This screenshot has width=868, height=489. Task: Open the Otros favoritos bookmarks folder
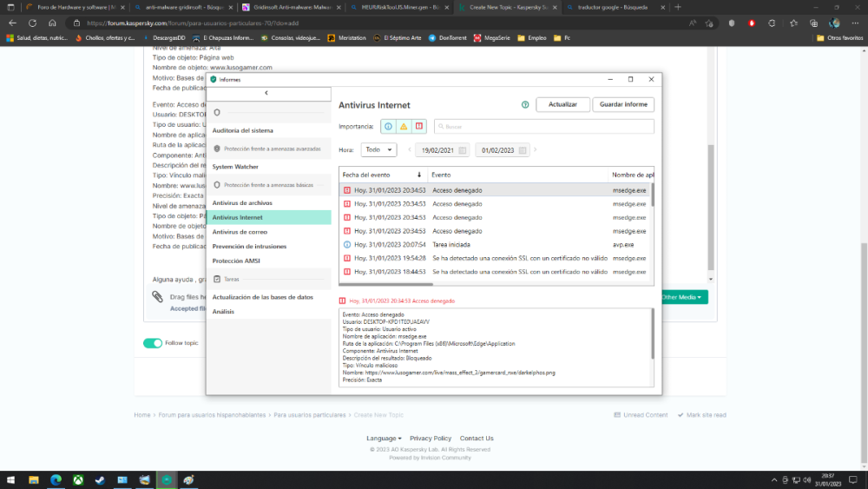click(839, 37)
